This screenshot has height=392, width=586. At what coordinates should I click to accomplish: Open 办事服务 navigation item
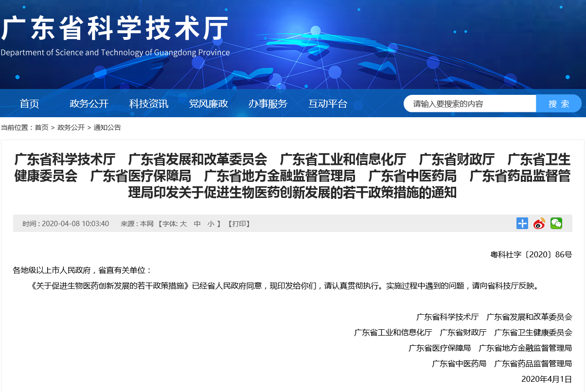click(268, 104)
